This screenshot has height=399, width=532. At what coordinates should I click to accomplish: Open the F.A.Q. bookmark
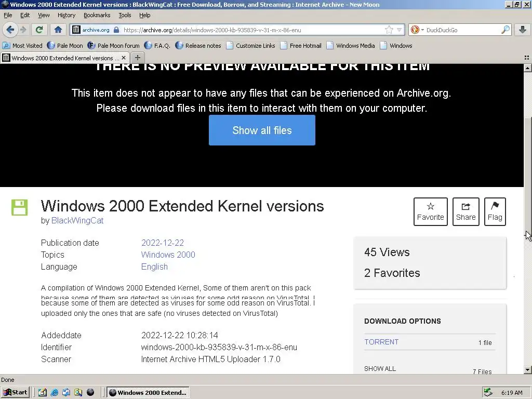pos(157,46)
